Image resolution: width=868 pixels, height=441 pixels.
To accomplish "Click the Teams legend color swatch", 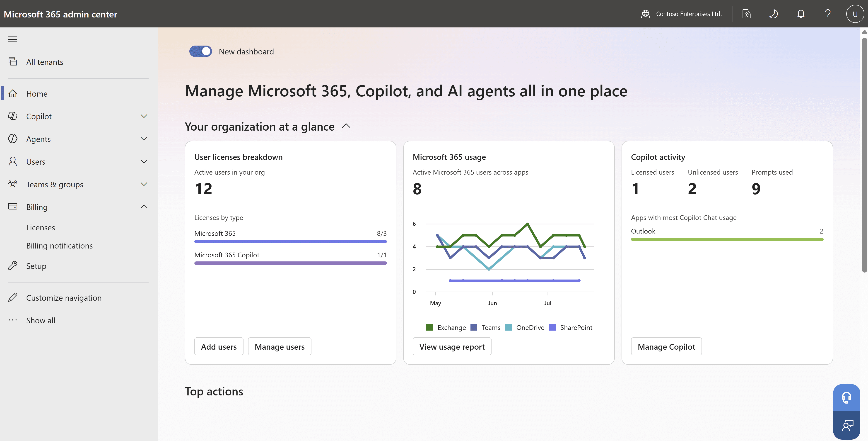I will click(474, 327).
